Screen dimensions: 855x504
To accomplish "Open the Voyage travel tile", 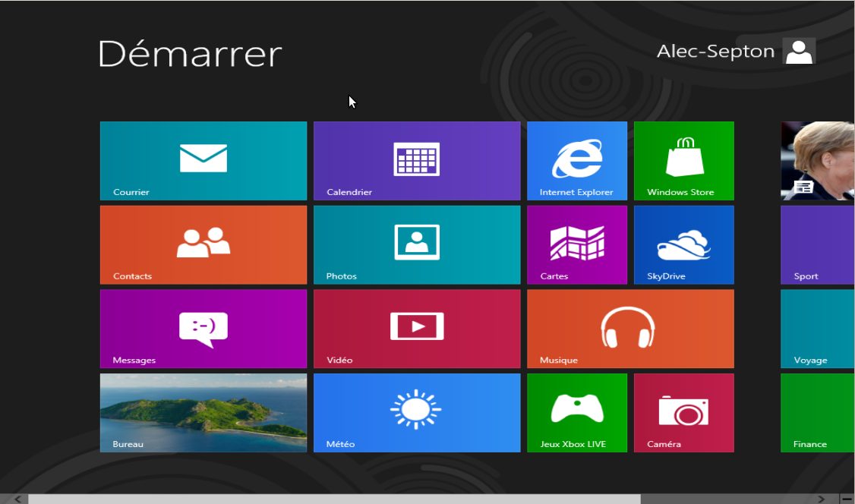I will coord(816,328).
